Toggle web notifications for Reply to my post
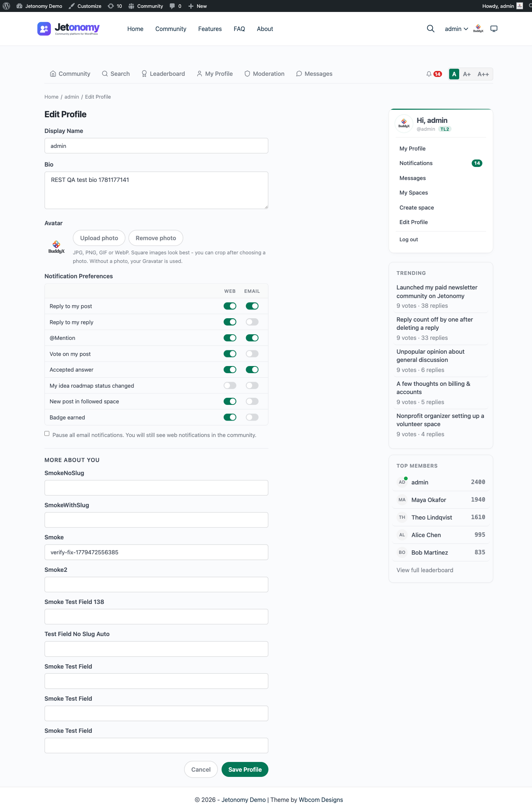The width and height of the screenshot is (532, 812). click(x=230, y=306)
